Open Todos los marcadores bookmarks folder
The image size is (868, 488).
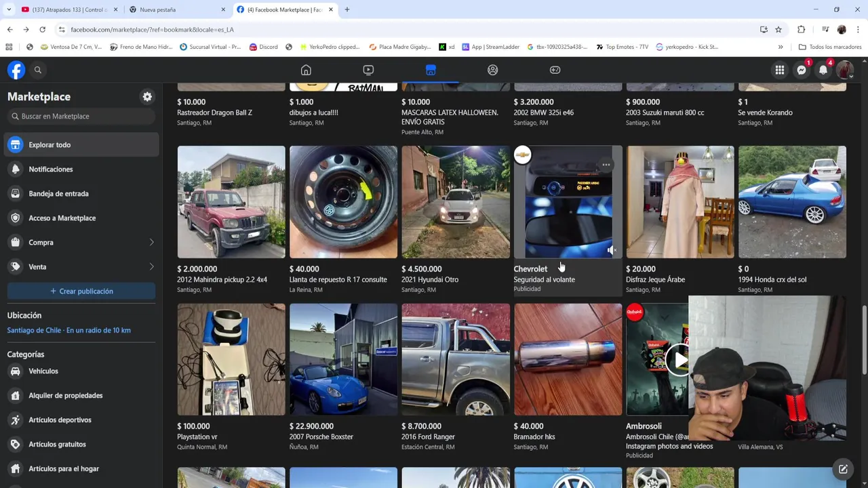coord(830,47)
